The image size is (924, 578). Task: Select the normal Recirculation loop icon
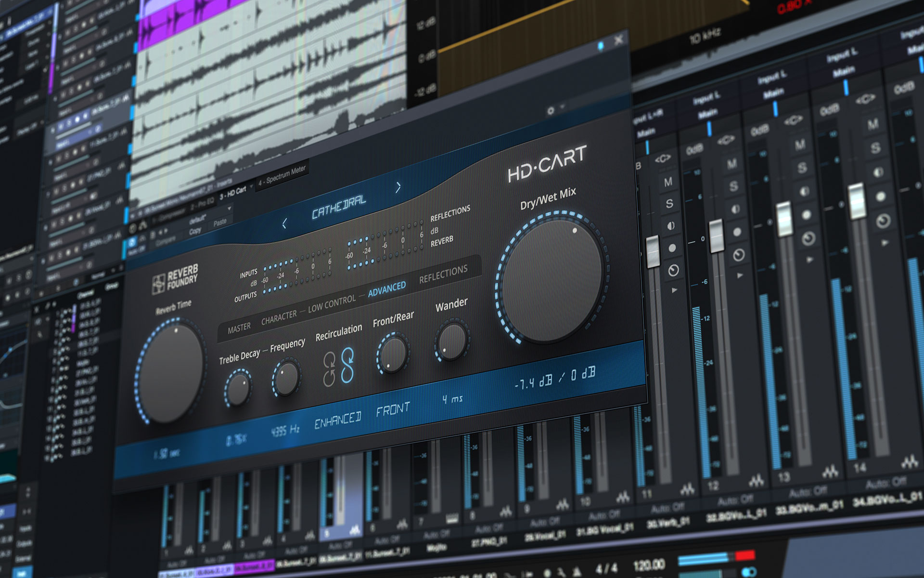330,369
